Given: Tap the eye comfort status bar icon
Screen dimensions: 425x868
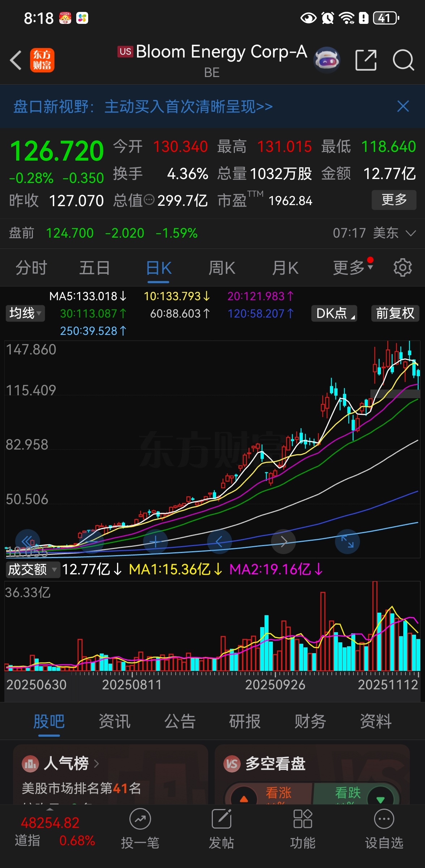Looking at the screenshot, I should point(308,18).
